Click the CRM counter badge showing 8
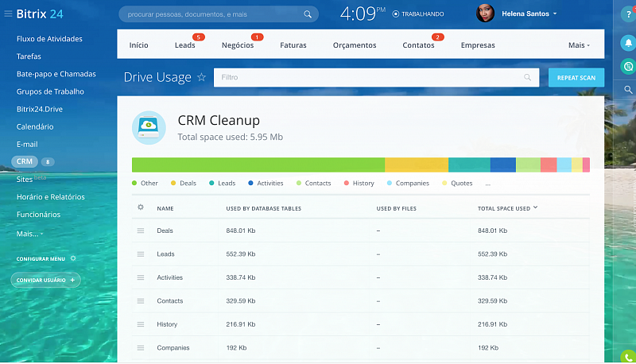This screenshot has width=636, height=364. pos(48,161)
